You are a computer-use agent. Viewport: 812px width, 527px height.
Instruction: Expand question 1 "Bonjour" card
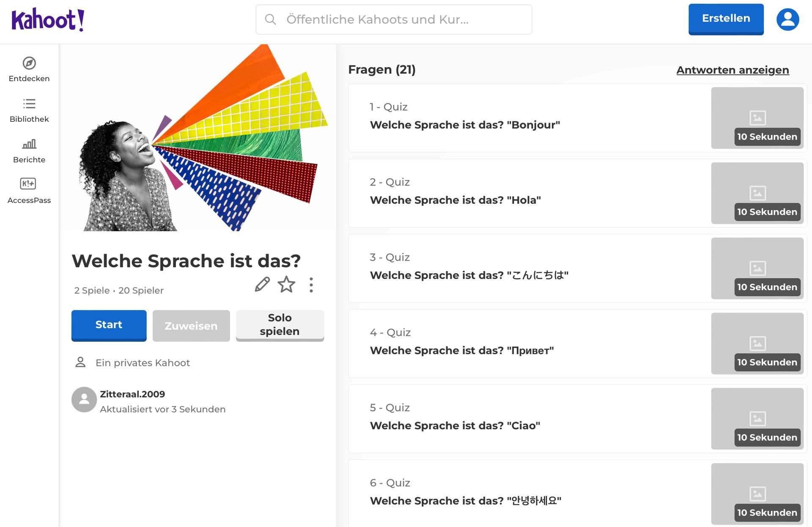(529, 118)
